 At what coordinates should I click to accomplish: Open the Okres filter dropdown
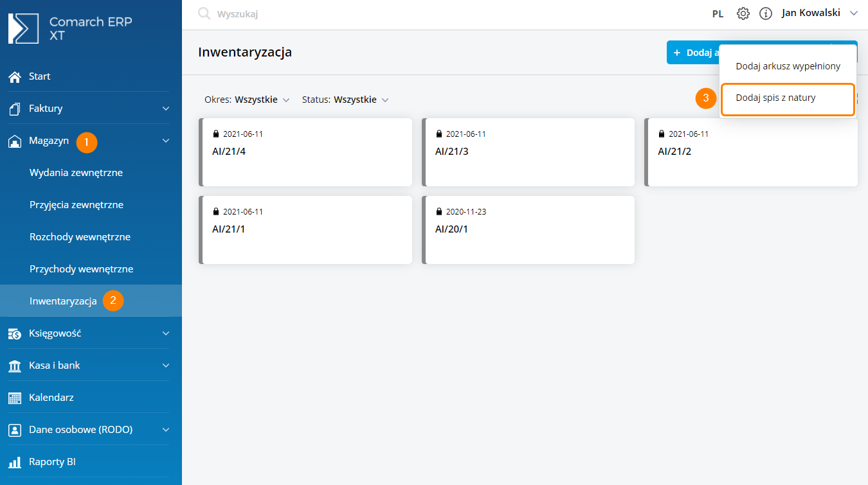pos(248,100)
